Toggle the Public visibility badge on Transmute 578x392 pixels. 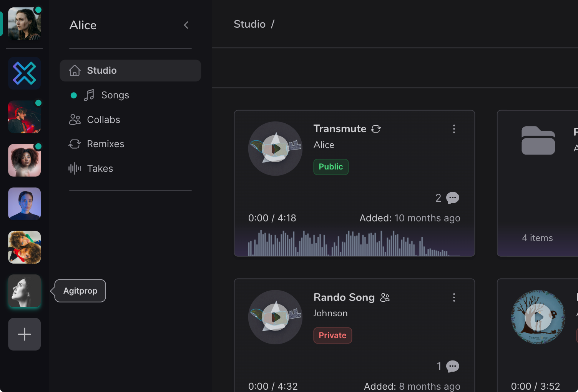(x=331, y=167)
